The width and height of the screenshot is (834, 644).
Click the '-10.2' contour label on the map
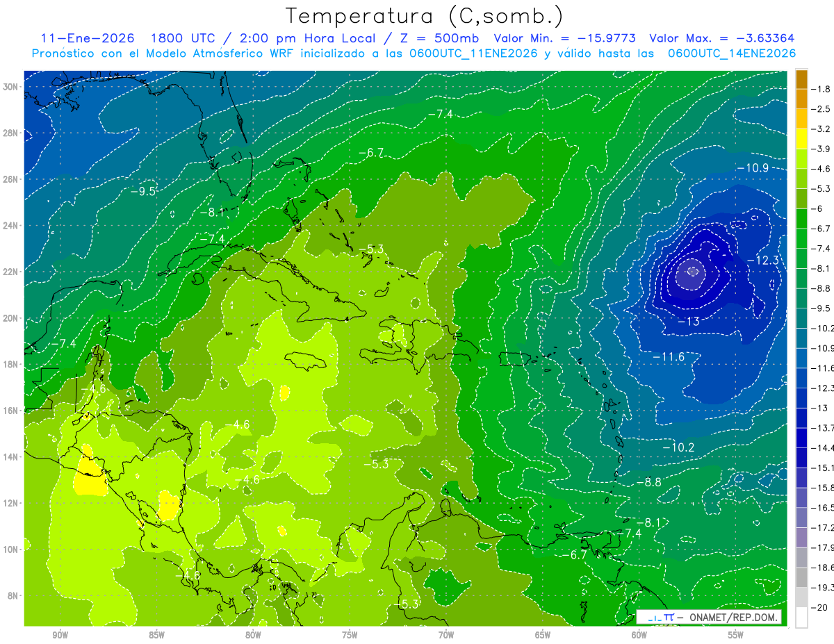(678, 447)
